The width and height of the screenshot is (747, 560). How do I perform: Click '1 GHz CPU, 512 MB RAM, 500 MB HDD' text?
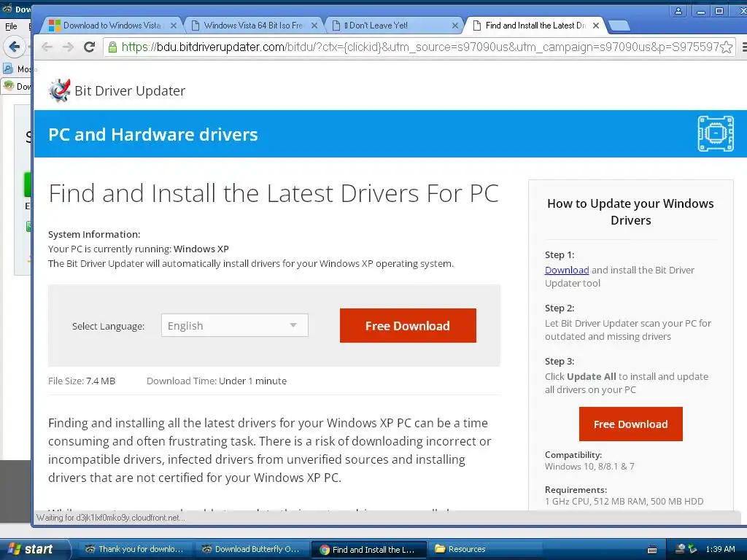[x=624, y=502]
